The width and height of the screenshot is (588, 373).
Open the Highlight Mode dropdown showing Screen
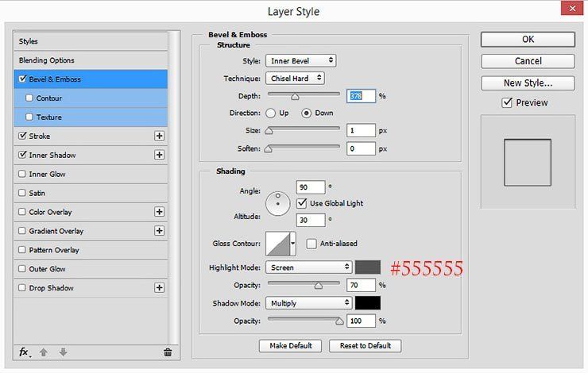click(x=308, y=267)
